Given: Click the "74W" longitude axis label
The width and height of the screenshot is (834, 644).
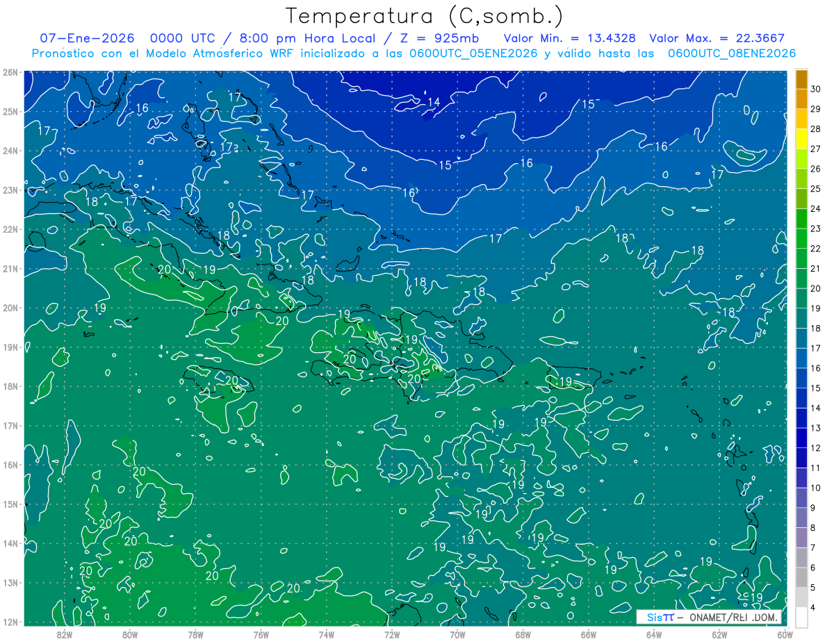Looking at the screenshot, I should tap(327, 634).
